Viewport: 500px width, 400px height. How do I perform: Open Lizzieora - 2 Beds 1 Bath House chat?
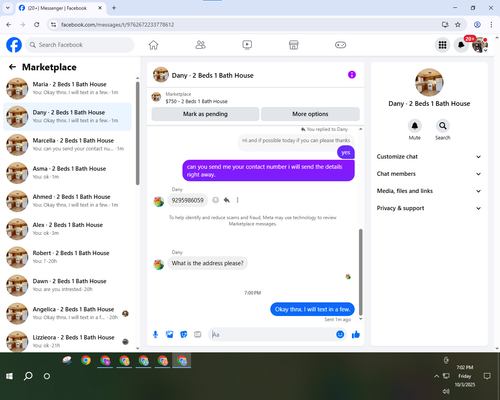tap(67, 341)
